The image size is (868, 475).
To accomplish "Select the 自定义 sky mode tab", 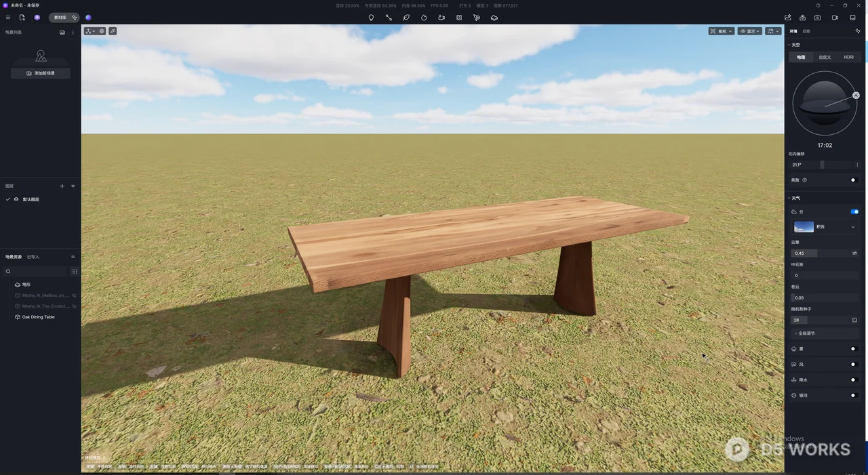I will click(825, 57).
